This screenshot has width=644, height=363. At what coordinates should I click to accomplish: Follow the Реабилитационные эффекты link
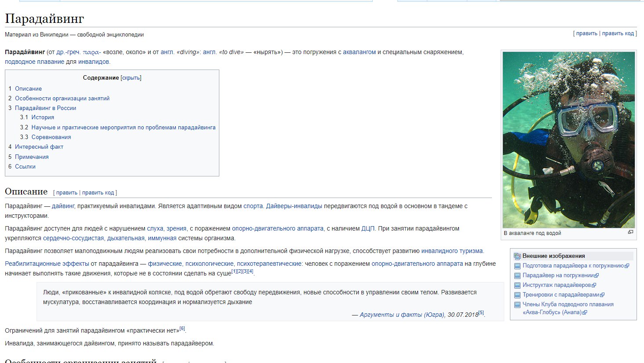click(47, 264)
